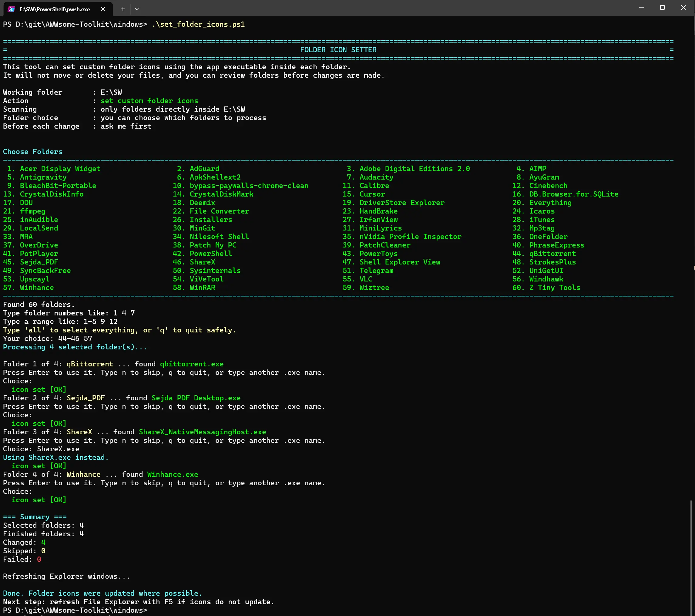Click list entry "30. MinGit"

pos(194,228)
